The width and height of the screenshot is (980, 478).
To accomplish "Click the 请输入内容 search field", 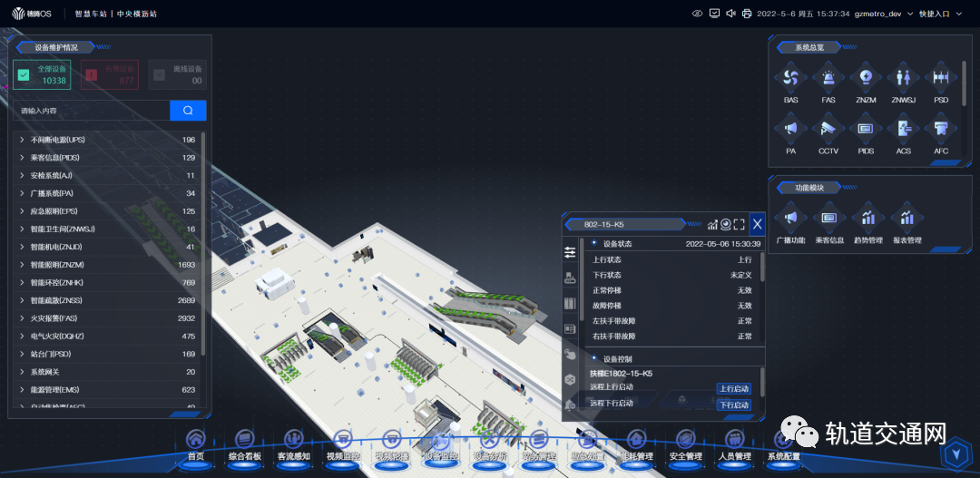I will pos(91,111).
